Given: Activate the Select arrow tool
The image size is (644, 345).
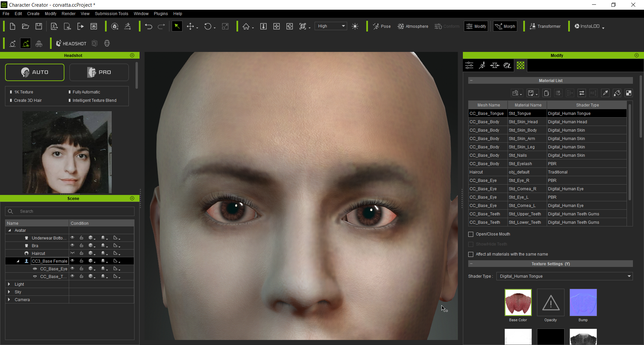Looking at the screenshot, I should (177, 26).
